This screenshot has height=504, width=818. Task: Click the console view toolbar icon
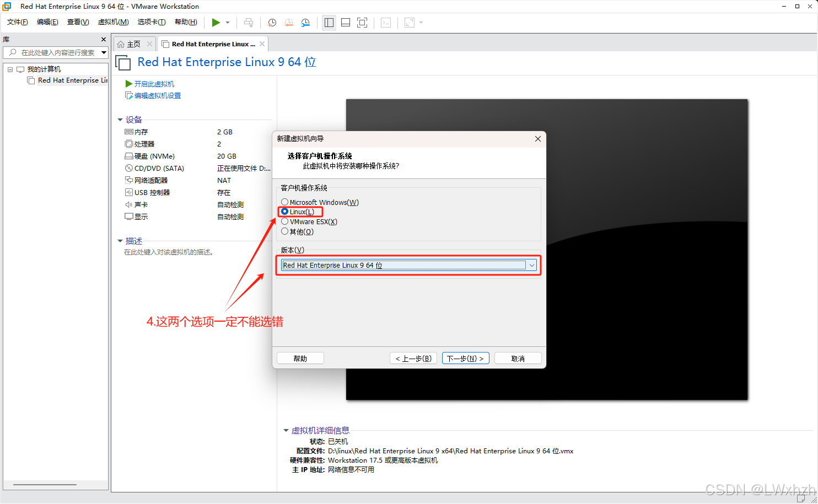tap(386, 23)
